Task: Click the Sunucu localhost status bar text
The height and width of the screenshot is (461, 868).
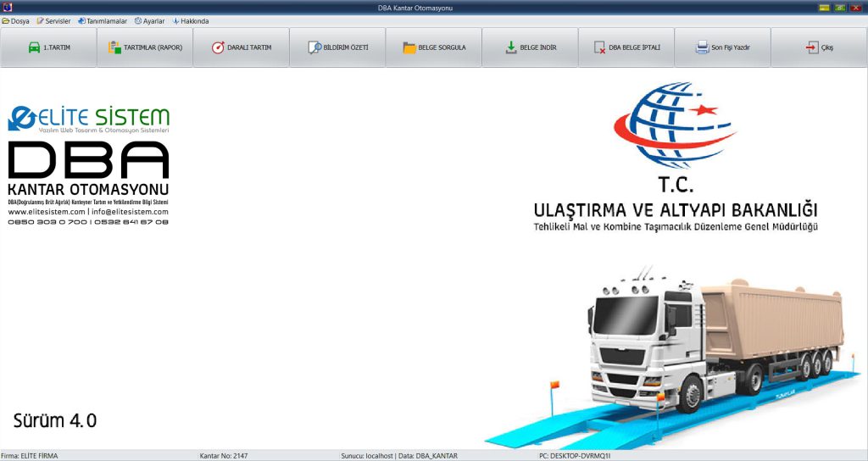Action: pyautogui.click(x=366, y=456)
